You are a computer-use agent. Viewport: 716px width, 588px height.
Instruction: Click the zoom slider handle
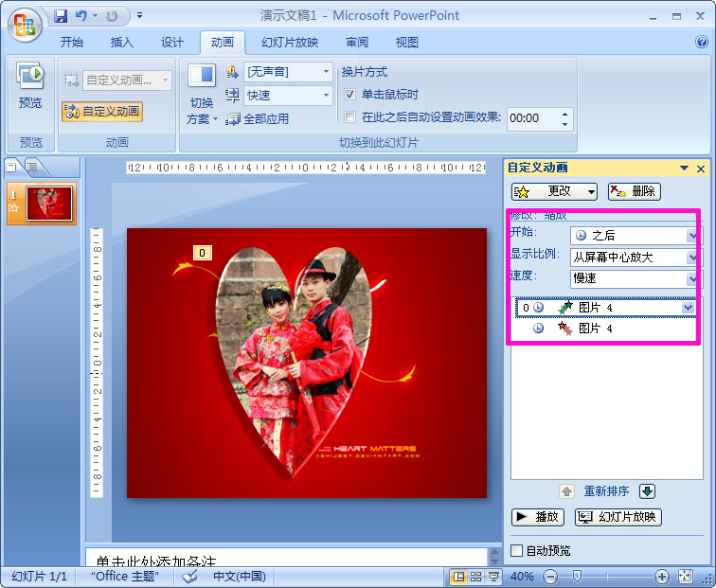click(577, 576)
